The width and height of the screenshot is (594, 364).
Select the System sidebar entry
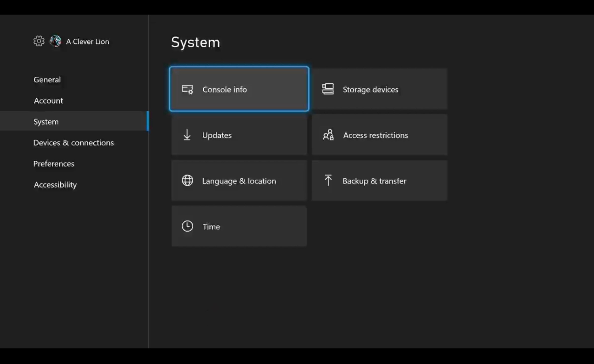pos(46,121)
